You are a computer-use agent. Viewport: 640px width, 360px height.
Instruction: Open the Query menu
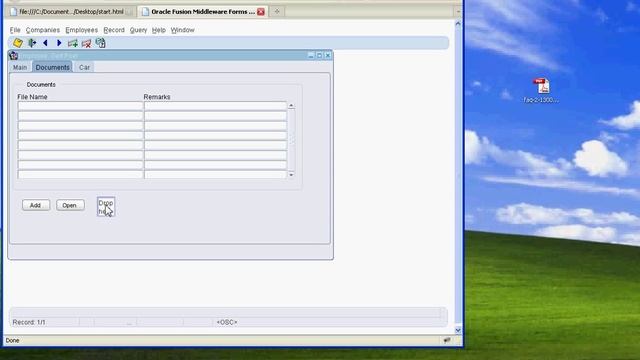138,30
